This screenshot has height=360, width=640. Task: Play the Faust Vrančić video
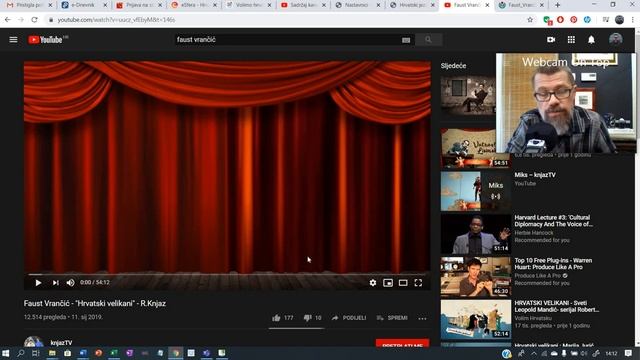coord(38,282)
